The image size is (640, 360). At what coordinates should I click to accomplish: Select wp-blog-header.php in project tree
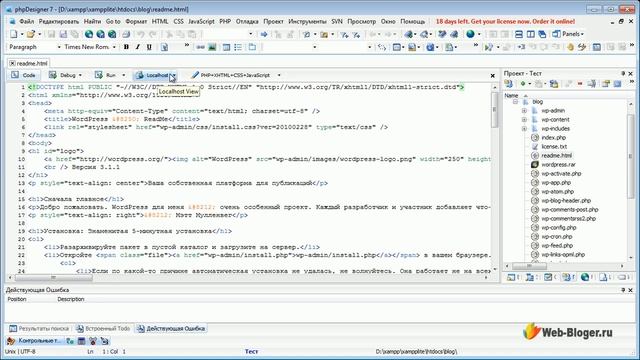566,200
